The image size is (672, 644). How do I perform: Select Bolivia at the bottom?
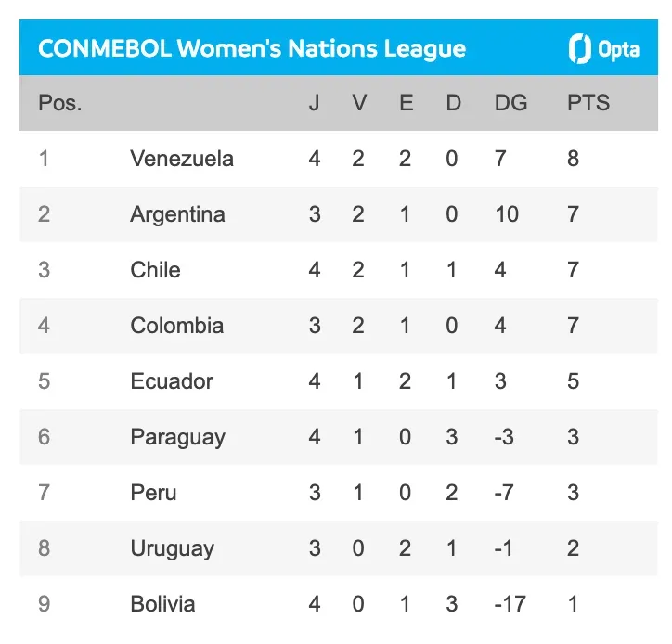[x=162, y=604]
